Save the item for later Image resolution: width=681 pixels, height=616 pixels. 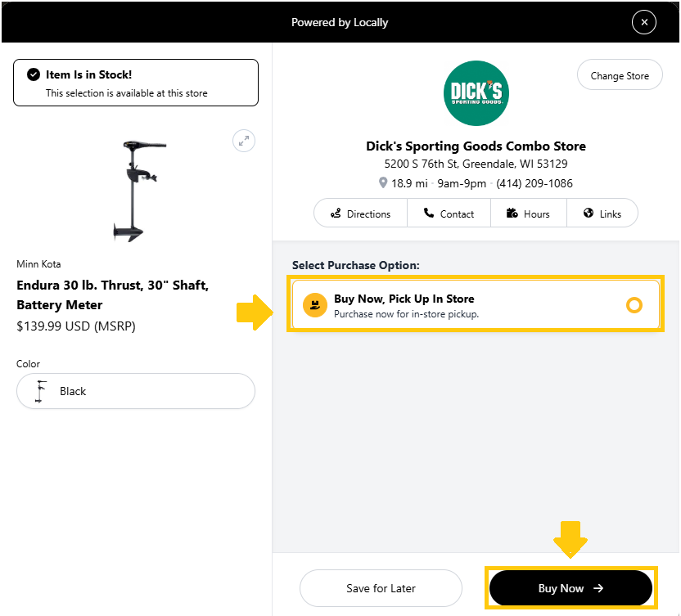[x=381, y=588]
